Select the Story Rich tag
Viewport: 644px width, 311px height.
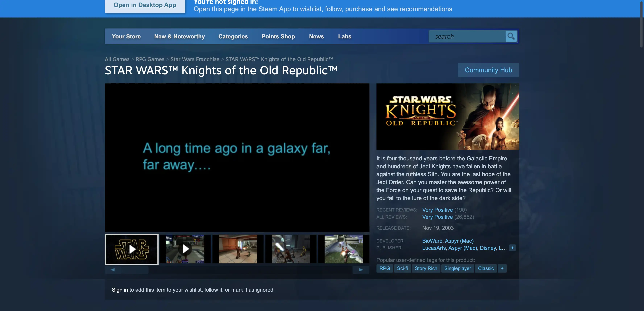point(426,268)
